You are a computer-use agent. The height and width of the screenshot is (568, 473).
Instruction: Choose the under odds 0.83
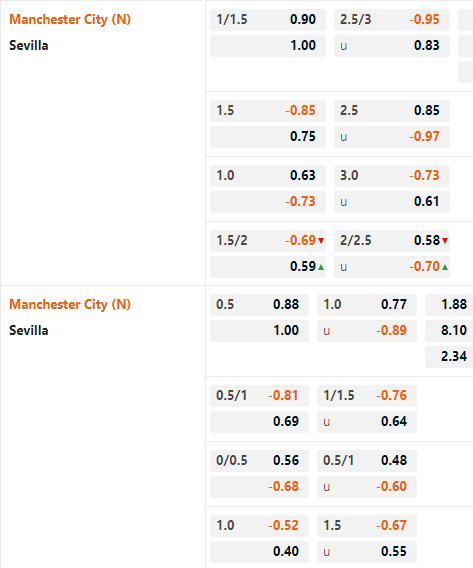pos(392,46)
